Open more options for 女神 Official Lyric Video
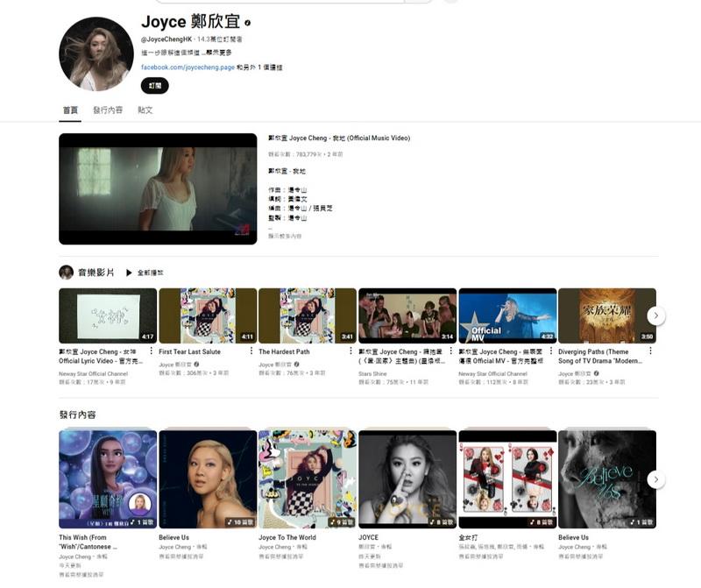 pos(151,351)
